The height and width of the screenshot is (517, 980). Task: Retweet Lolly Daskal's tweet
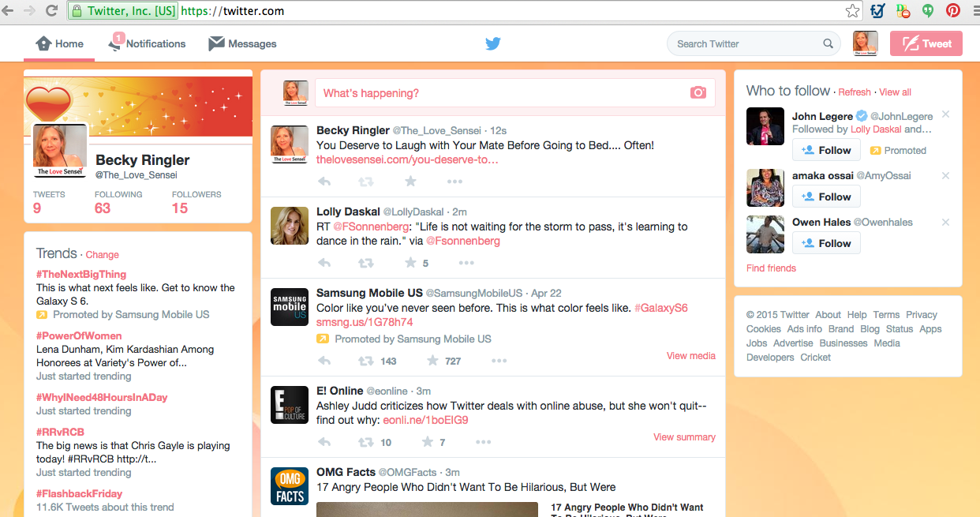366,263
